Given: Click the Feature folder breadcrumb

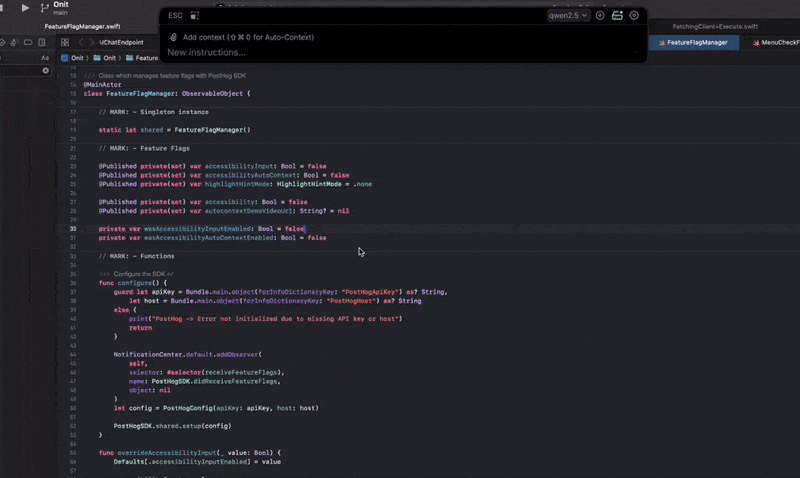Looking at the screenshot, I should [x=142, y=58].
